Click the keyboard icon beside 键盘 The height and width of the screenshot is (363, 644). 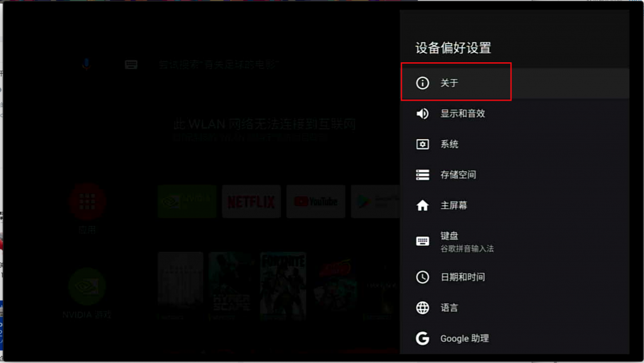click(x=422, y=241)
